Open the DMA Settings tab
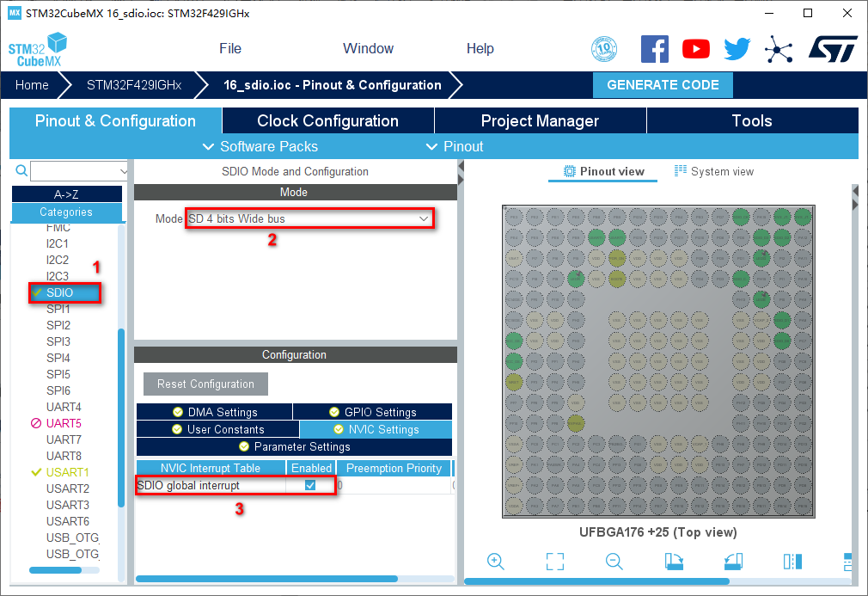Screen dimensions: 868x596 pos(215,412)
